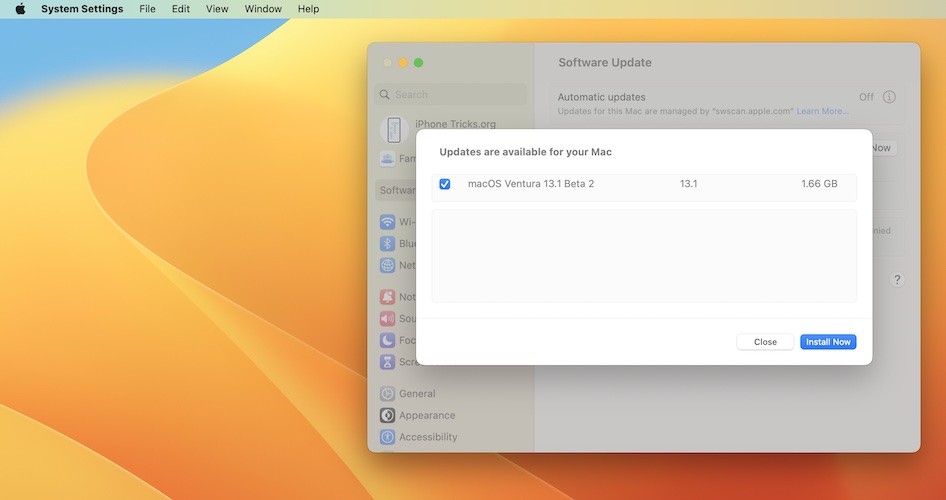Screen dimensions: 946x500
Task: Close the updates dialog with Close button
Action: (765, 342)
